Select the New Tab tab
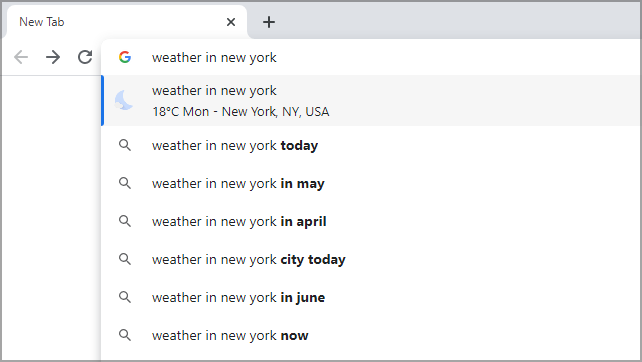Viewport: 642px width, 362px height. pos(127,22)
